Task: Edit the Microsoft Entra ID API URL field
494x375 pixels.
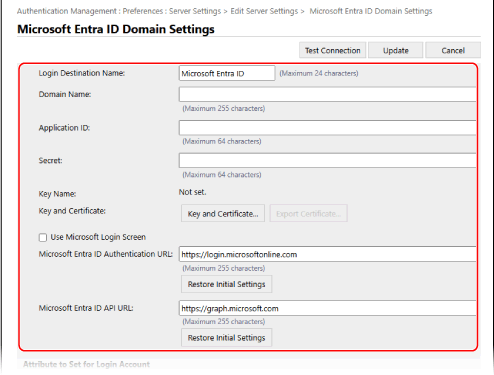Action: coord(327,308)
